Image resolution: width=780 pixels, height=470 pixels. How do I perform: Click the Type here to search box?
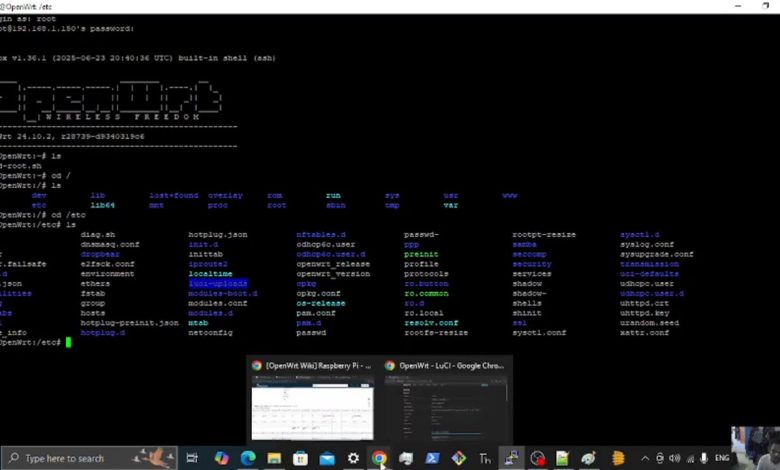pos(90,458)
